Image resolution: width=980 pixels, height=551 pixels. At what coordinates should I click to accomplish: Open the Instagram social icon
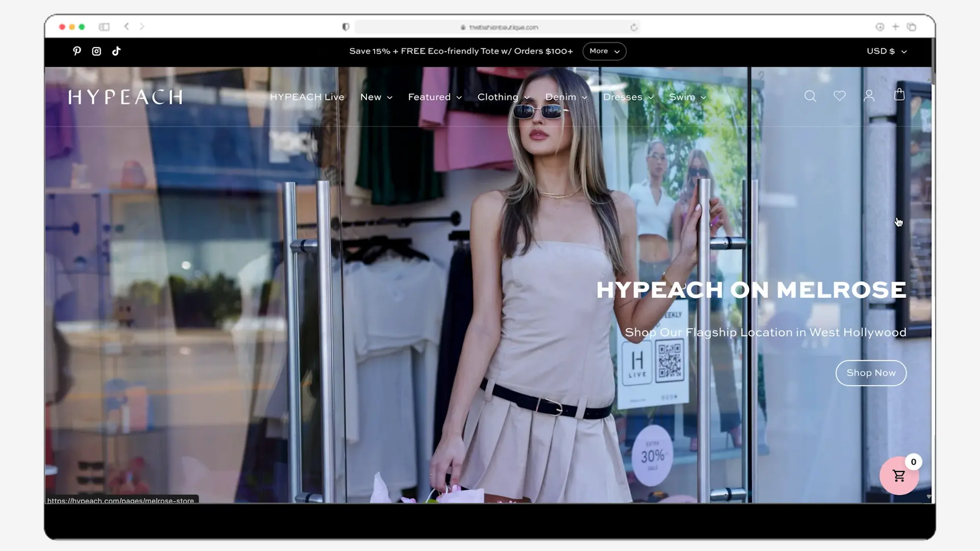pyautogui.click(x=96, y=51)
